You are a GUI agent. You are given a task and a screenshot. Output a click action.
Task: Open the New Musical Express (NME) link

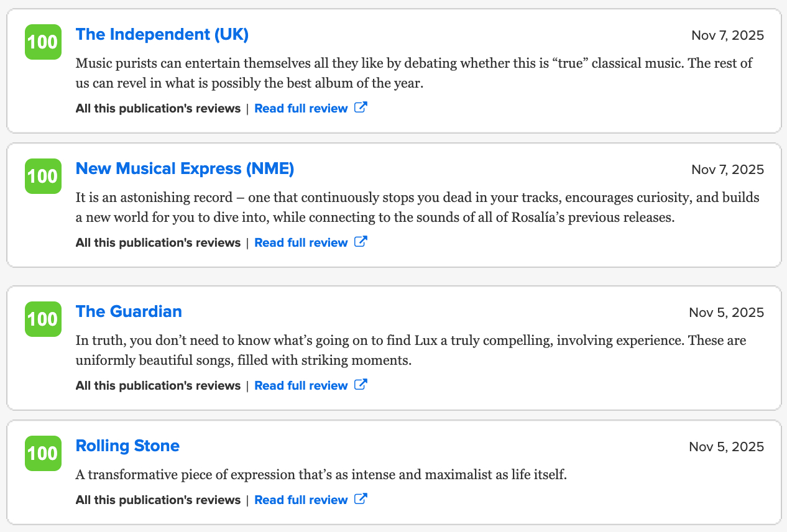point(185,169)
